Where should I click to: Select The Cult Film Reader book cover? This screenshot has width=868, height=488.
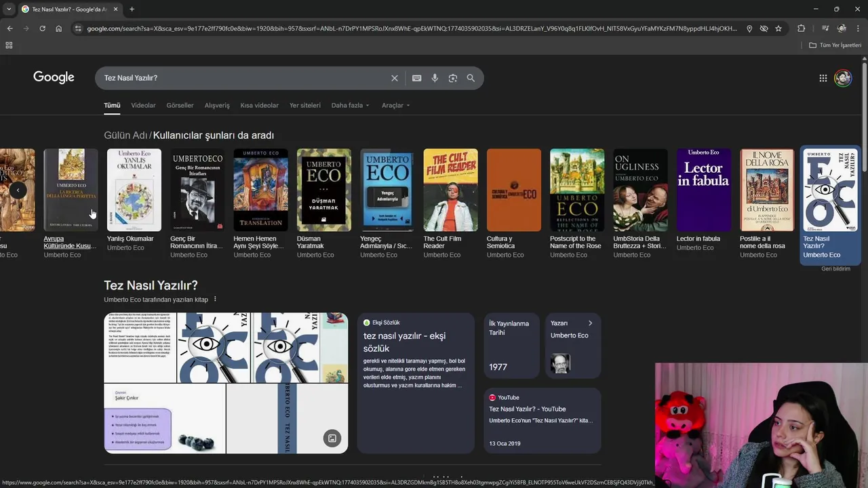click(x=450, y=190)
